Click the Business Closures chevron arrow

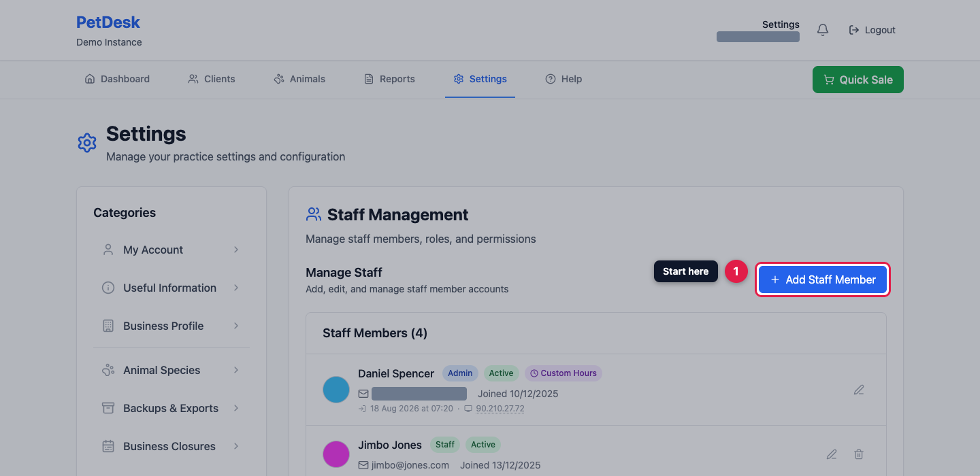(x=236, y=446)
